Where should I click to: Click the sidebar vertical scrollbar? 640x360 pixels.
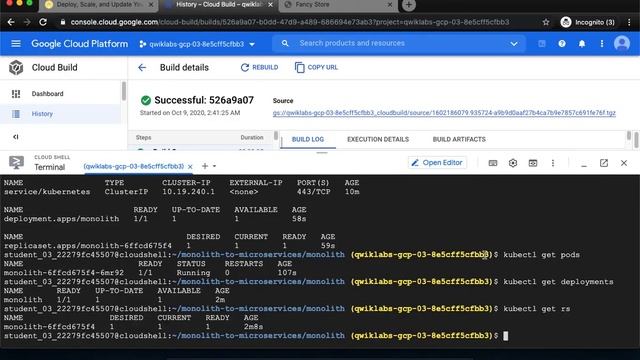click(x=124, y=91)
